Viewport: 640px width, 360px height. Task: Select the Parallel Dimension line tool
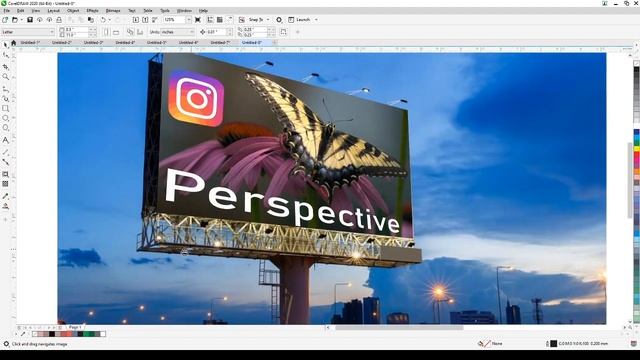5,152
